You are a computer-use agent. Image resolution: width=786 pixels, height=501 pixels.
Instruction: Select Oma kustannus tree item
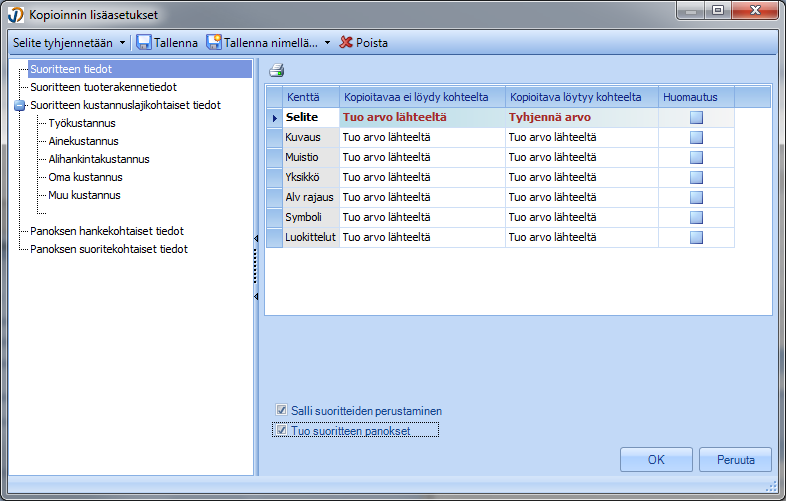(x=85, y=178)
